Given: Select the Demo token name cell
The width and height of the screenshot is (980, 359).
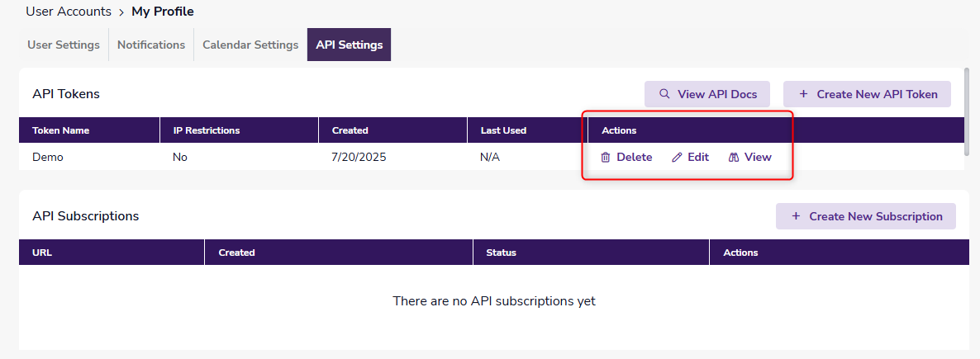Looking at the screenshot, I should (48, 158).
